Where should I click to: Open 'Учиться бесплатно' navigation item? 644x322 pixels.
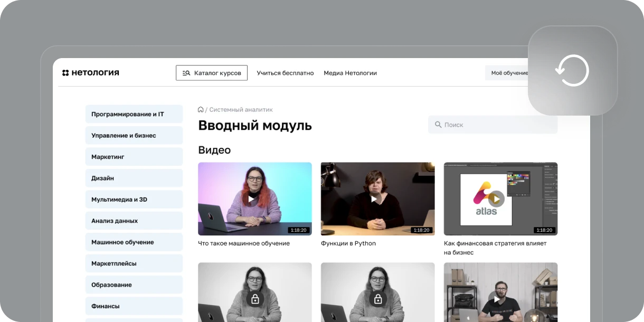coord(285,73)
